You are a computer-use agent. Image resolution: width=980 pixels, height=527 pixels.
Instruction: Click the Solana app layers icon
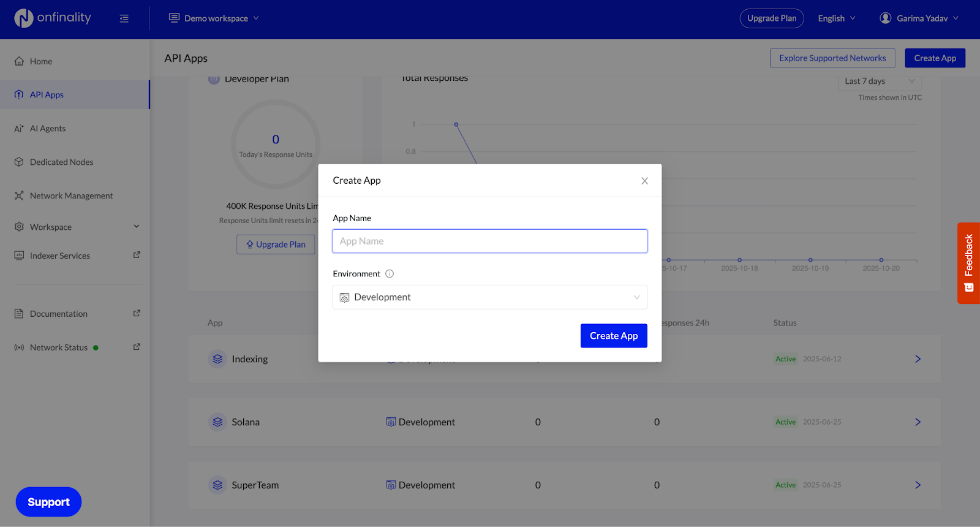217,422
